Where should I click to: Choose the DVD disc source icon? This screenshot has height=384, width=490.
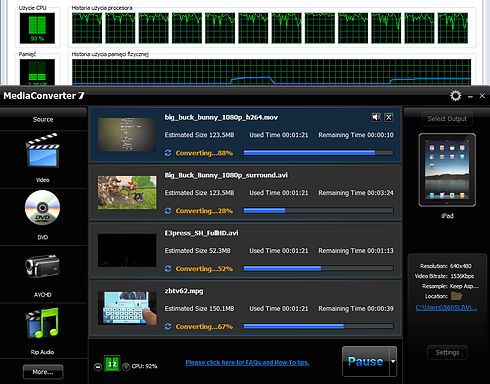(x=42, y=208)
